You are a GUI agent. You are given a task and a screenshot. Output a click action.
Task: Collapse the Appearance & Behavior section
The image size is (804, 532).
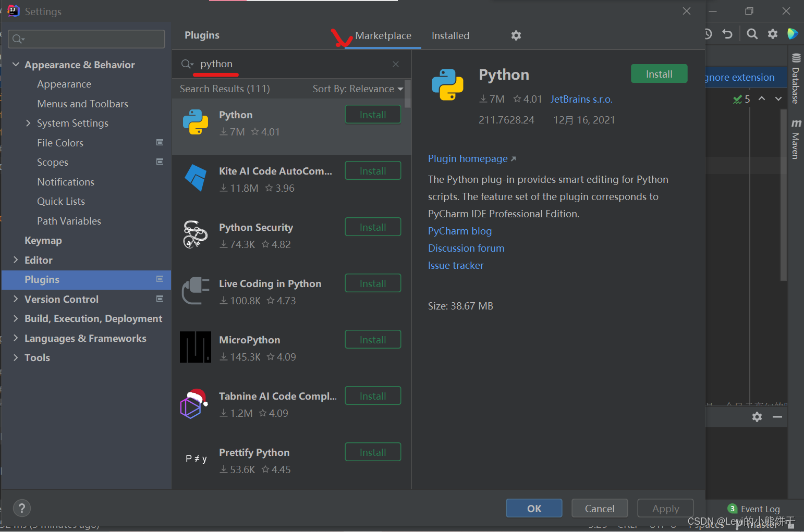(16, 64)
